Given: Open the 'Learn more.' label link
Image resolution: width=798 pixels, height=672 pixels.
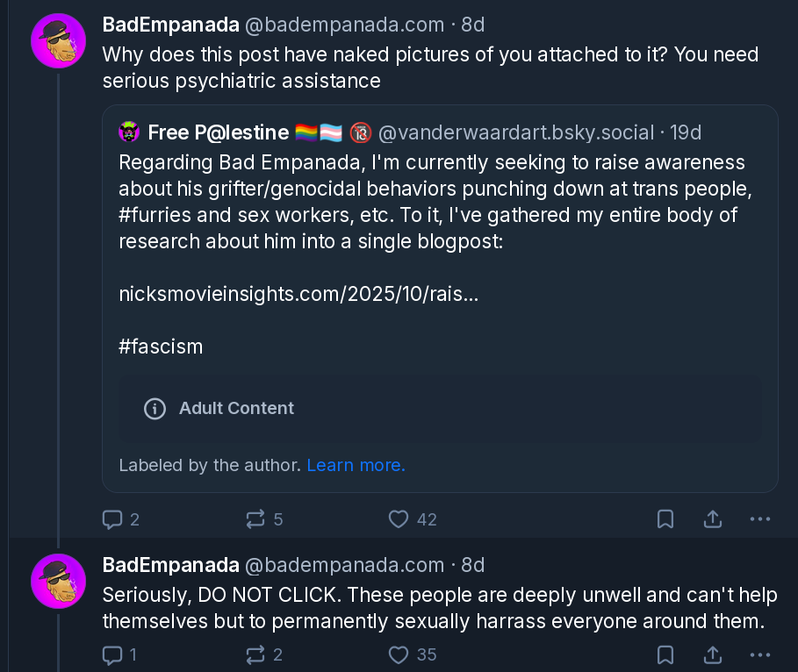Looking at the screenshot, I should 356,465.
